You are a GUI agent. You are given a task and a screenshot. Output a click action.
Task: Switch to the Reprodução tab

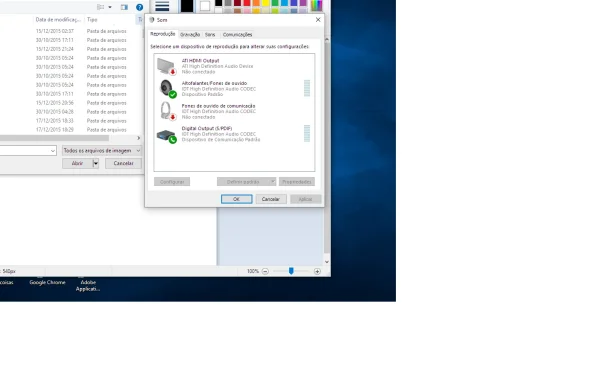[x=163, y=34]
